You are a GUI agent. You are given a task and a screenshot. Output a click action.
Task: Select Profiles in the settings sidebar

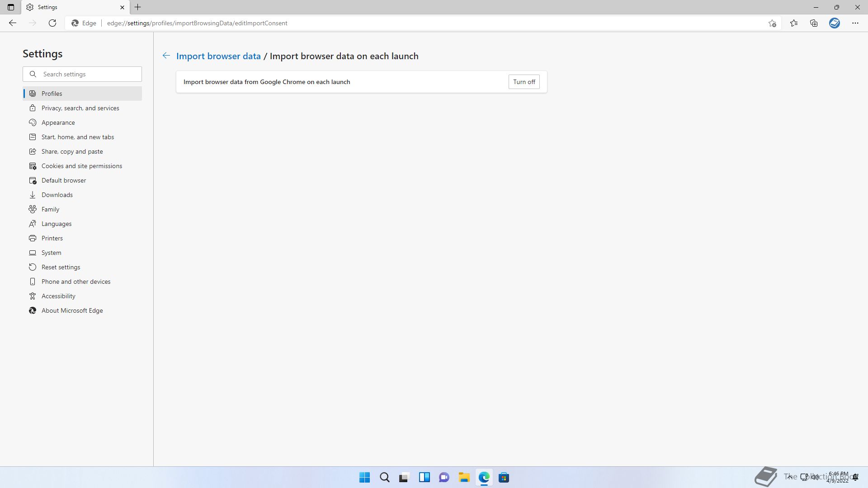[x=82, y=94]
